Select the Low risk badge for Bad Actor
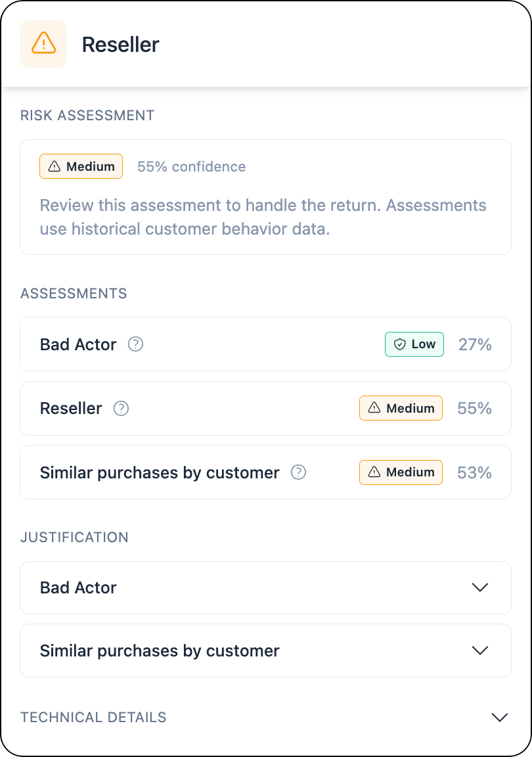The height and width of the screenshot is (757, 532). tap(414, 344)
